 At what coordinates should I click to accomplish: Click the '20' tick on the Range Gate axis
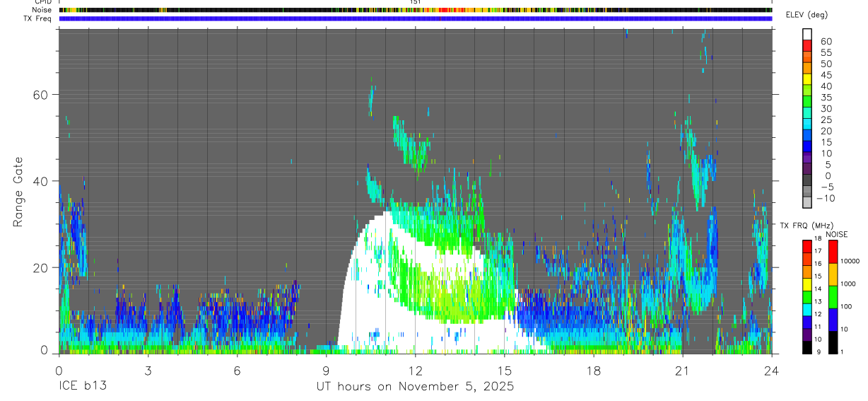pyautogui.click(x=42, y=267)
